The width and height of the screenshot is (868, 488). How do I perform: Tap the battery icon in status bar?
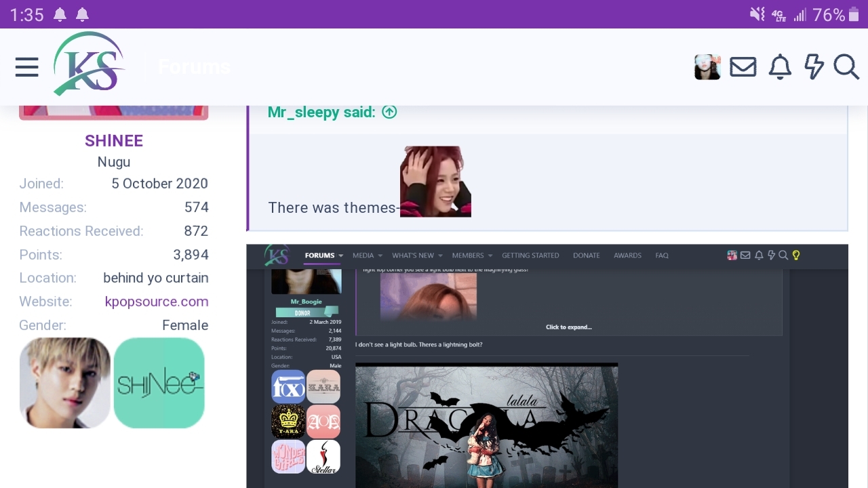[854, 14]
